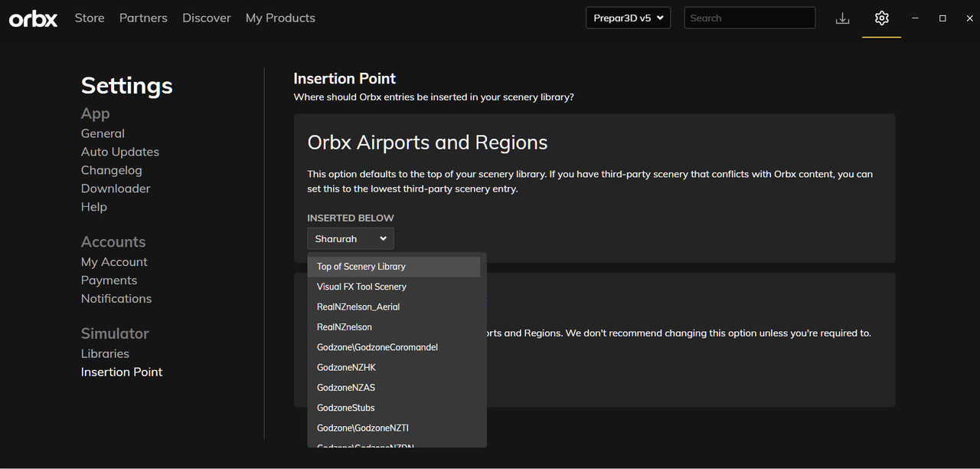The width and height of the screenshot is (980, 469).
Task: Select Top of Scenery Library option
Action: coord(361,267)
